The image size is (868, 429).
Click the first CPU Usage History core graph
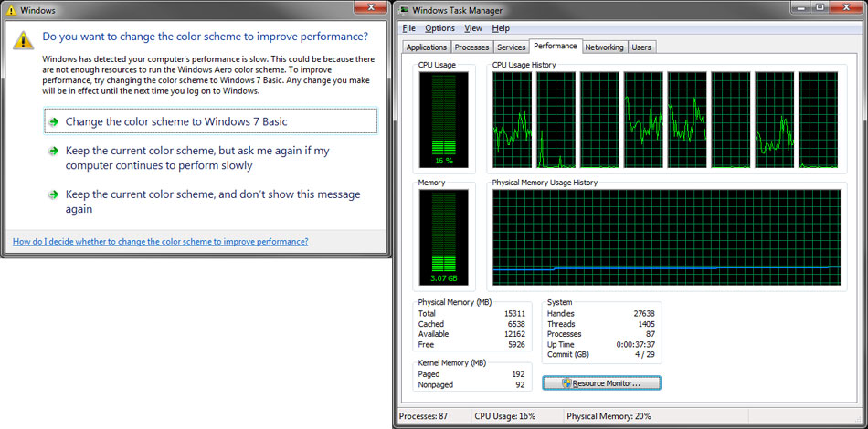point(512,120)
